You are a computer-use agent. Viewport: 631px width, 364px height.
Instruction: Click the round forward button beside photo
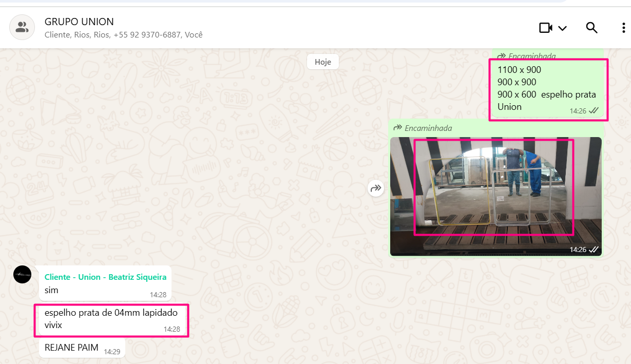coord(376,188)
